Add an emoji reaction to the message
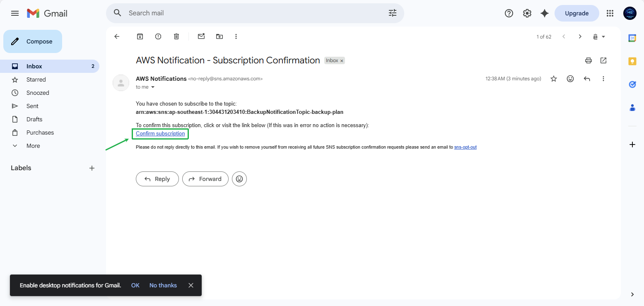Screen dimensions: 644x306 (x=570, y=79)
